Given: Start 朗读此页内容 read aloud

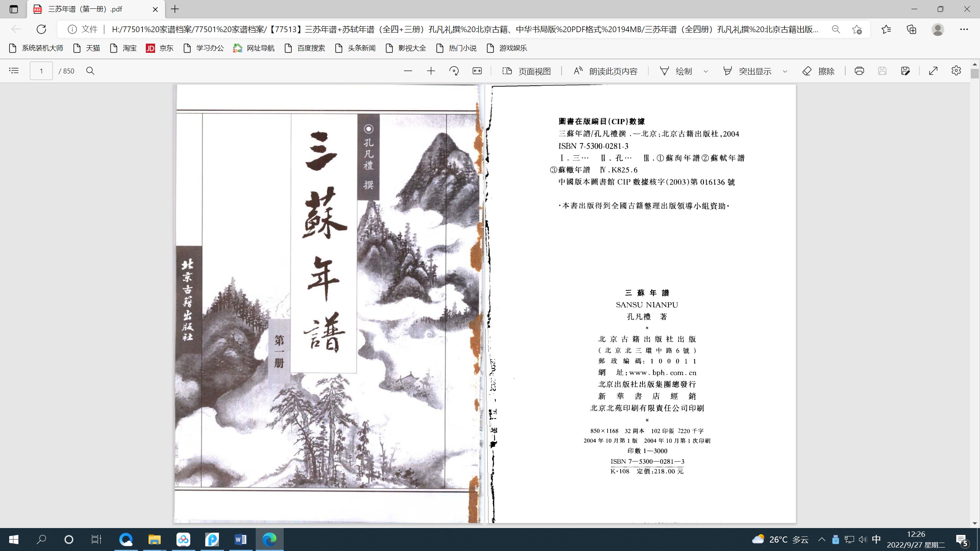Looking at the screenshot, I should 606,71.
